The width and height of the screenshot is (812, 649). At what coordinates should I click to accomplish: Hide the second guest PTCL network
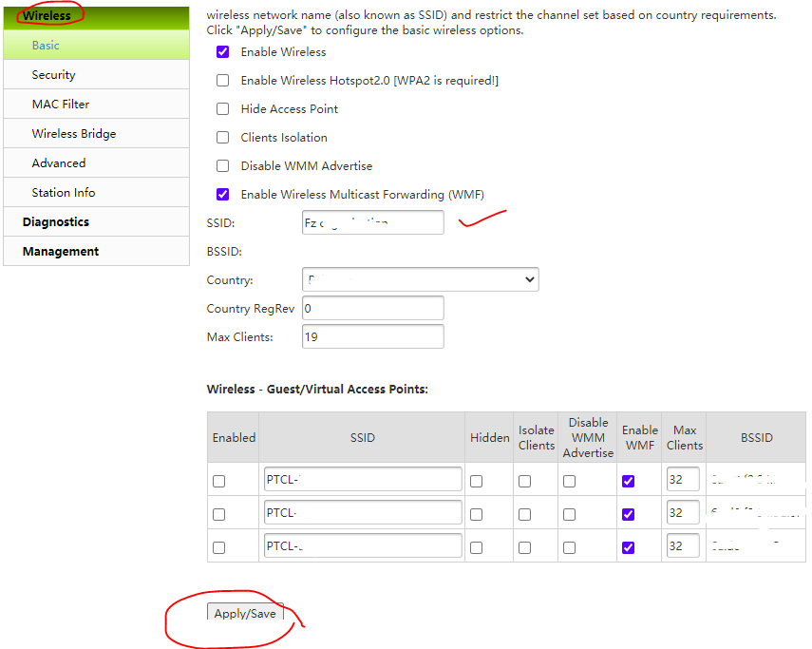476,513
